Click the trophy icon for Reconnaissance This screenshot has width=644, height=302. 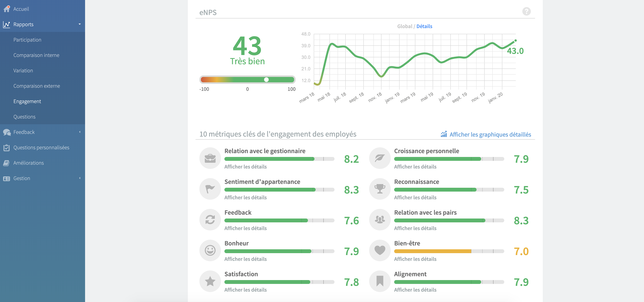coord(380,189)
